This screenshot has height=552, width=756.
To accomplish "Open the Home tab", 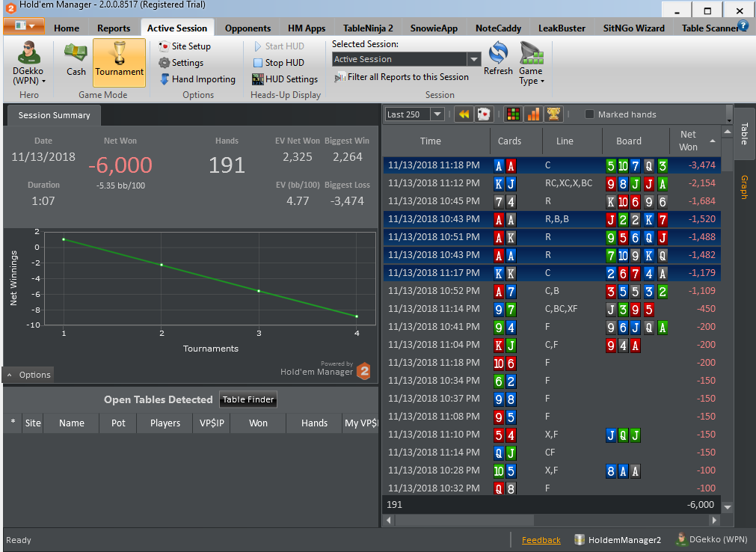I will click(x=67, y=28).
